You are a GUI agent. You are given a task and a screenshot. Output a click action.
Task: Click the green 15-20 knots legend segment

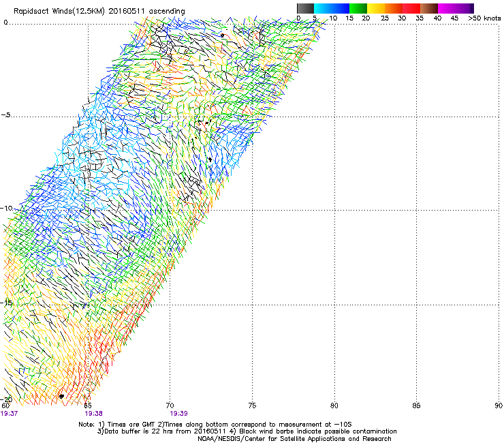tap(358, 8)
